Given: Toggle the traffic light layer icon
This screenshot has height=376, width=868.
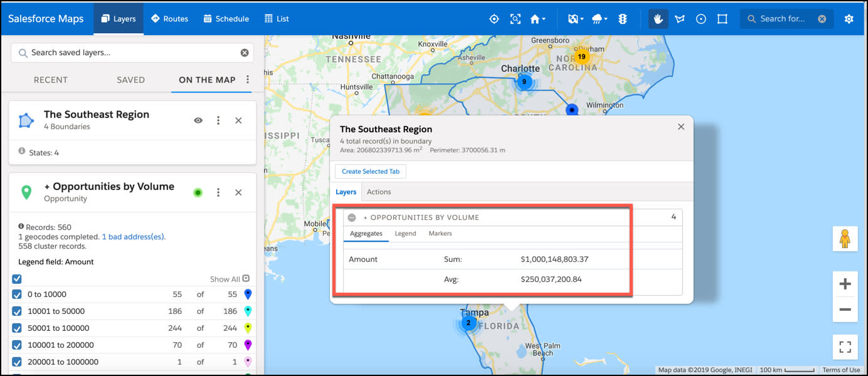Looking at the screenshot, I should click(623, 19).
